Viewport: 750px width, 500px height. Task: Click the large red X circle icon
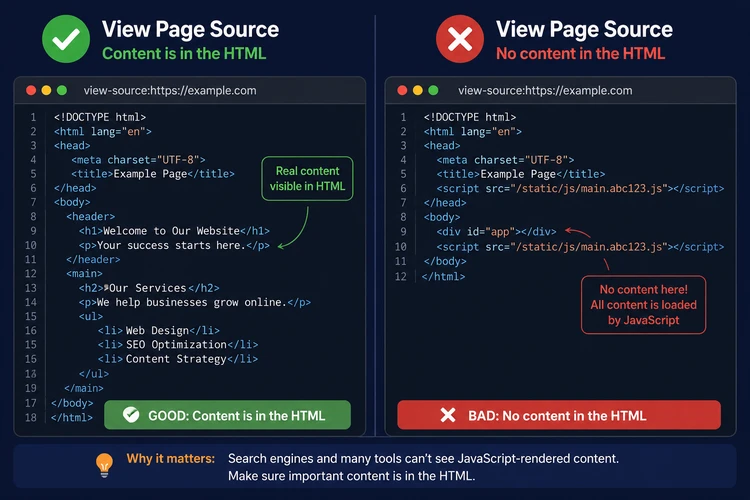[460, 39]
